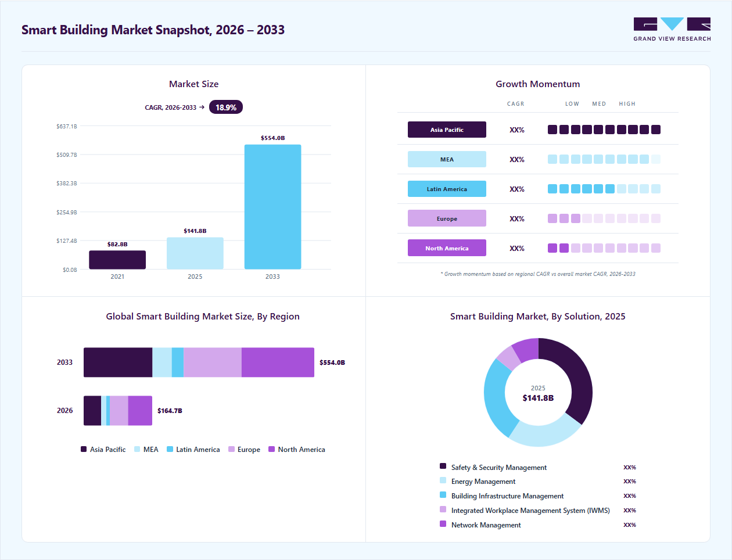Click the Energy Management label
The image size is (732, 560).
pyautogui.click(x=483, y=482)
